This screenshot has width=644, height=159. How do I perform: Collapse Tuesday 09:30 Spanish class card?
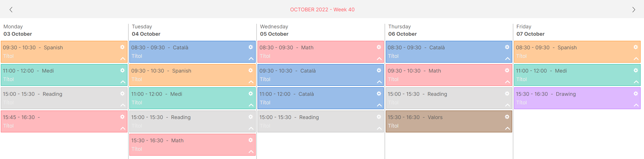[251, 82]
